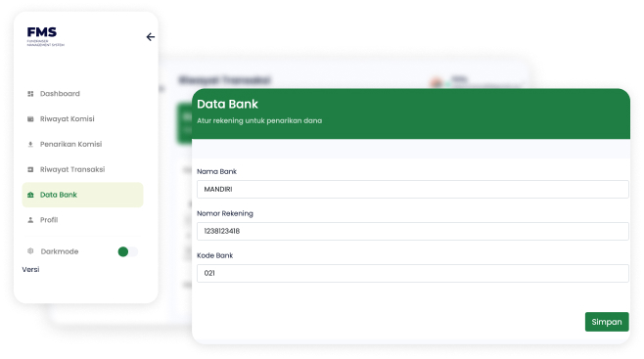Focus the Nomor Rekening input field
The height and width of the screenshot is (359, 644).
[413, 231]
